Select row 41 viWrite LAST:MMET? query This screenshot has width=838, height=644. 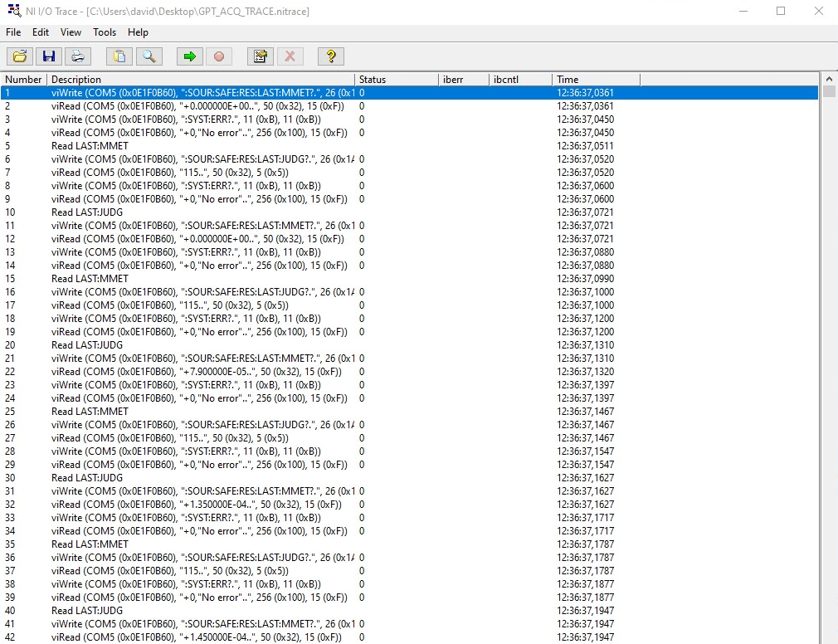click(x=409, y=624)
